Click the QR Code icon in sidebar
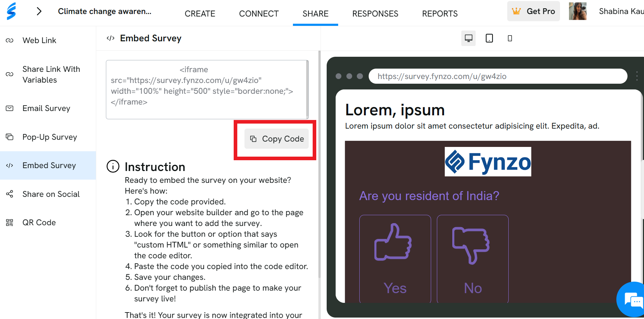This screenshot has height=319, width=644. click(x=10, y=223)
